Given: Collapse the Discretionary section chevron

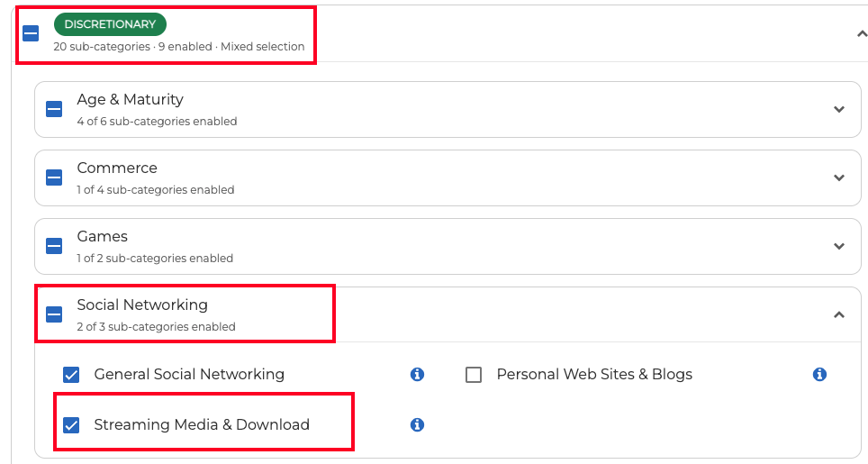Looking at the screenshot, I should pyautogui.click(x=862, y=33).
